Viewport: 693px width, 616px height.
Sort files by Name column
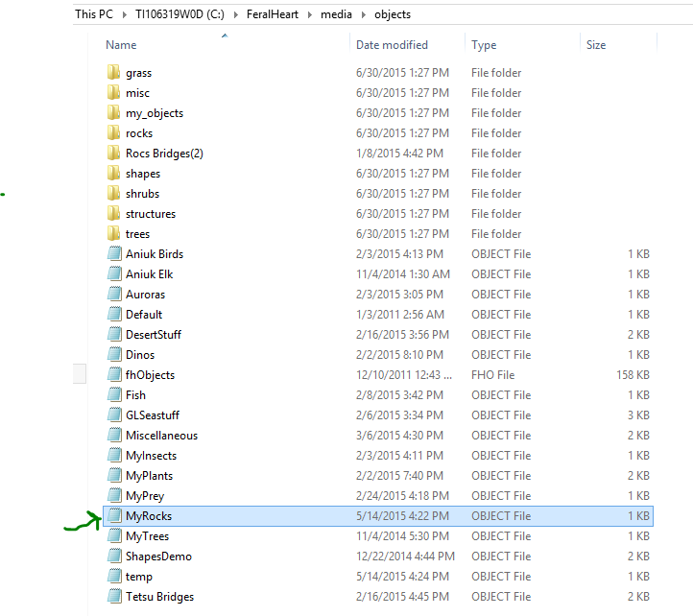pos(121,45)
